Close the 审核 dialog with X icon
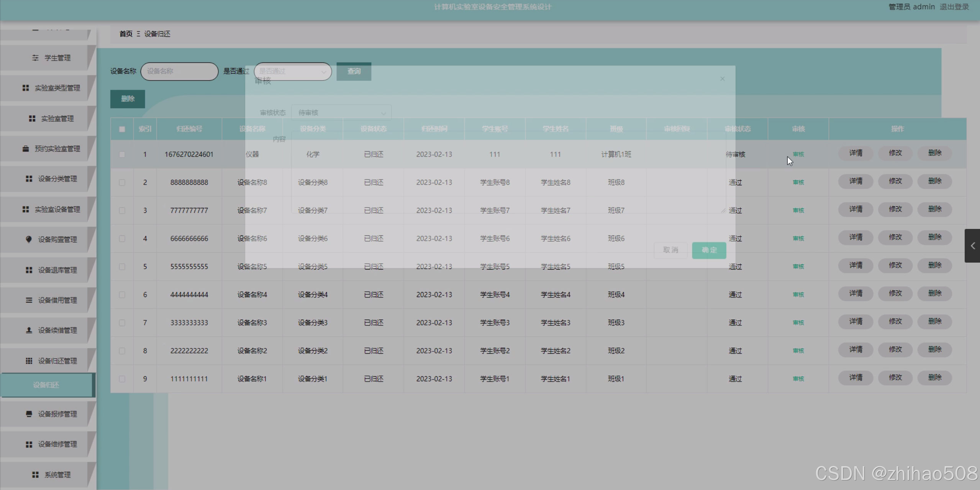 point(722,79)
